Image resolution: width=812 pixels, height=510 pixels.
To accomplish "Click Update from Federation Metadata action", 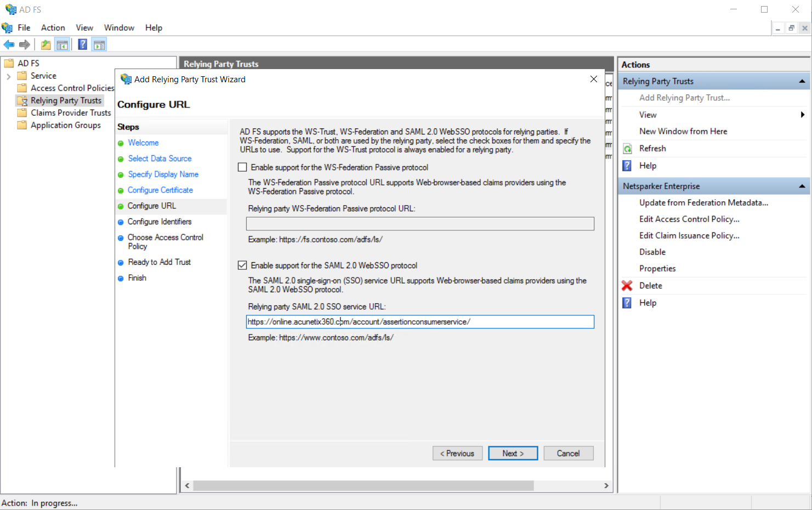I will pos(703,203).
